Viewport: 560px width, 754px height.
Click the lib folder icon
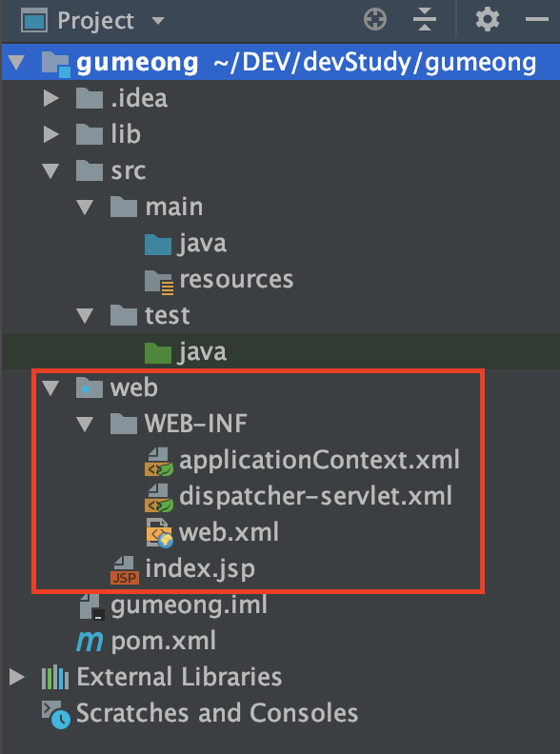click(90, 134)
